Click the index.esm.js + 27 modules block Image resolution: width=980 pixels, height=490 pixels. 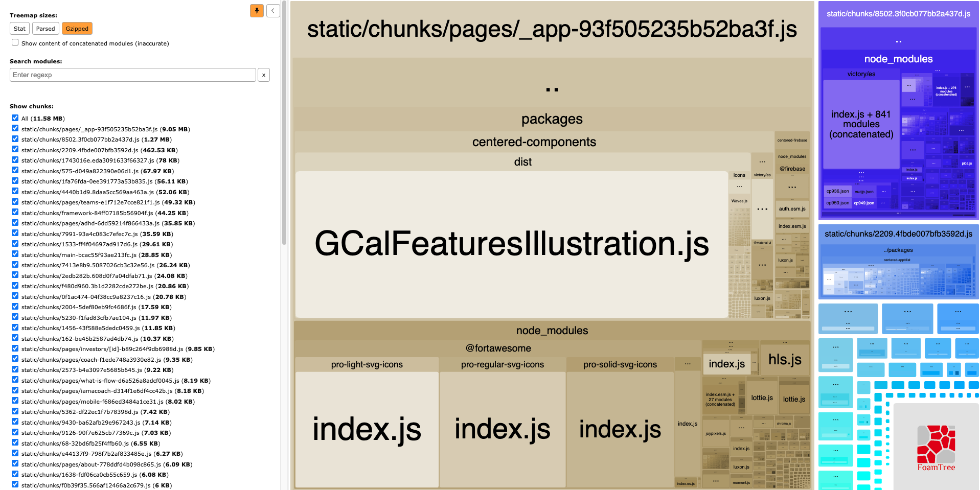coord(720,400)
